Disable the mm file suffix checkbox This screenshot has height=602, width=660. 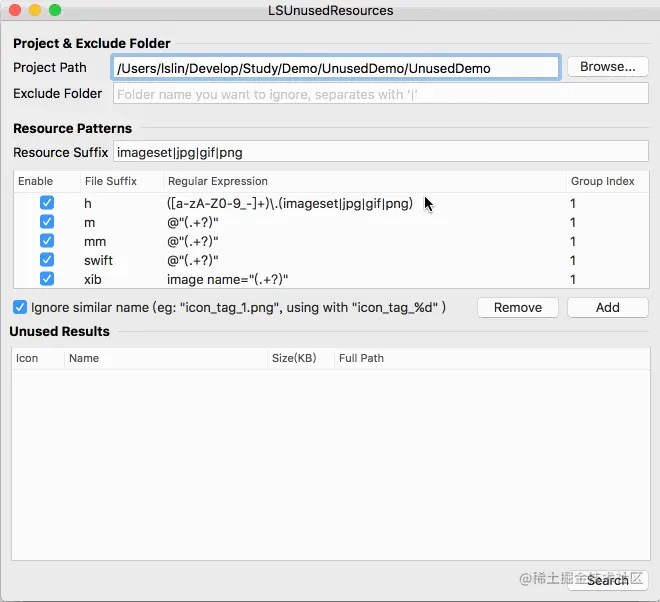point(47,241)
